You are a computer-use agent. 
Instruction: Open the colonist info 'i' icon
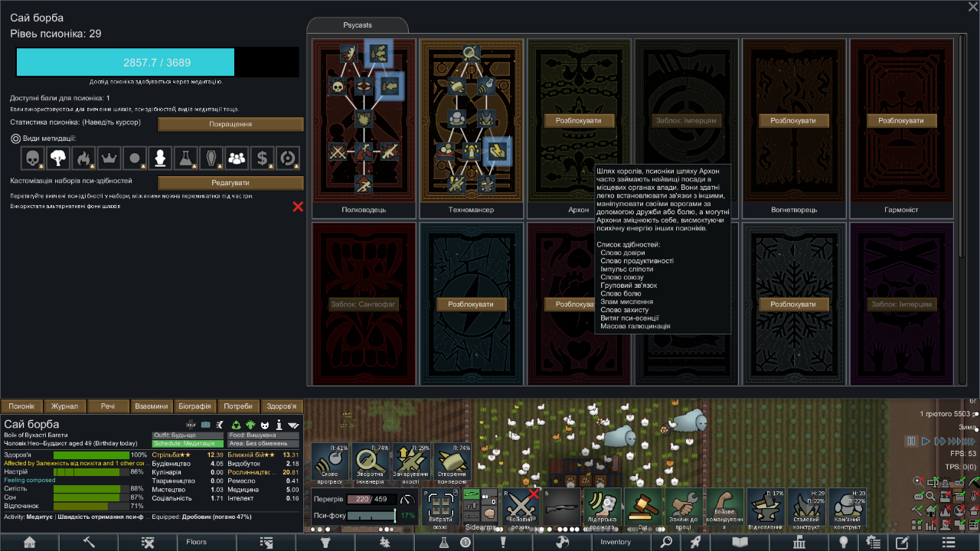coord(279,424)
